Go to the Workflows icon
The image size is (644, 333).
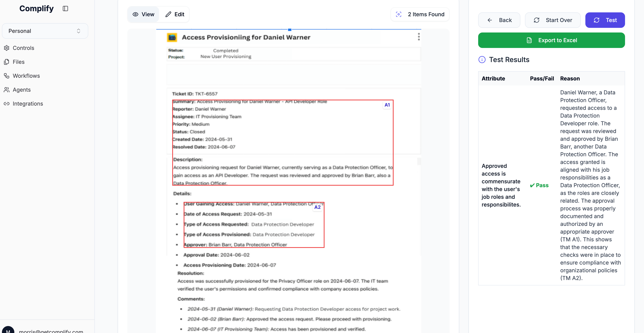tap(7, 76)
